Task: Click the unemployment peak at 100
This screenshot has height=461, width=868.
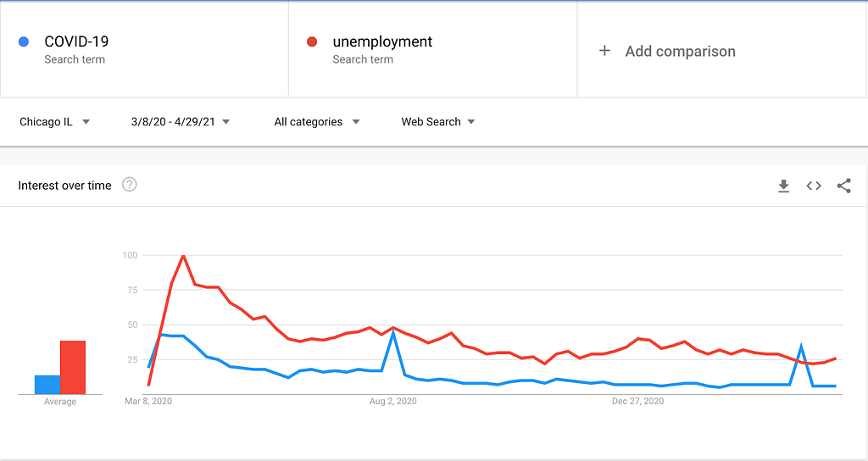Action: (183, 256)
